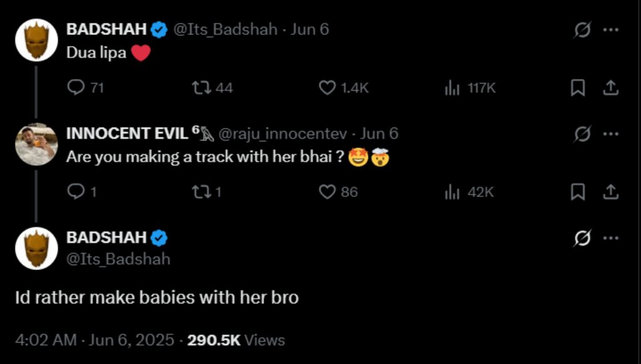Bookmark Badshah's Dua lipa tweet
This screenshot has height=364, width=641.
click(578, 88)
